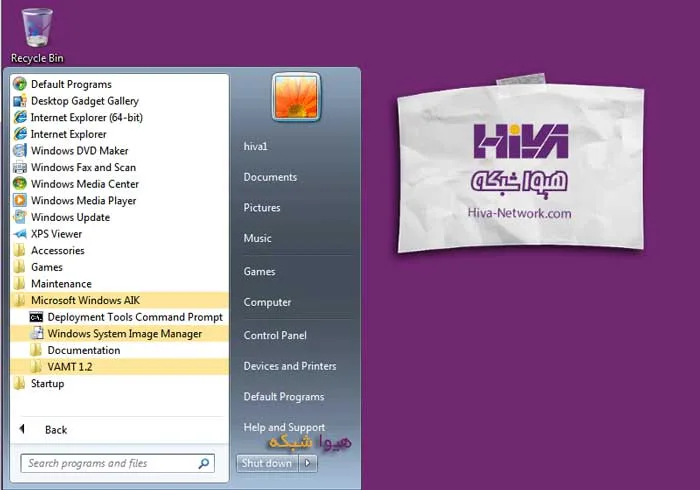
Task: Open the hiva1 user folder
Action: pyautogui.click(x=255, y=146)
